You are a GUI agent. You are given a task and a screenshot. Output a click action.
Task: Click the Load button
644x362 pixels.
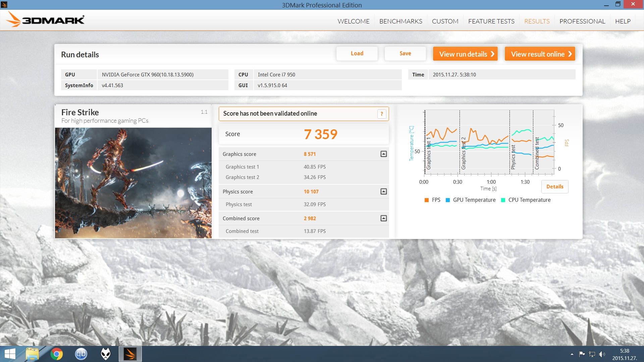357,54
